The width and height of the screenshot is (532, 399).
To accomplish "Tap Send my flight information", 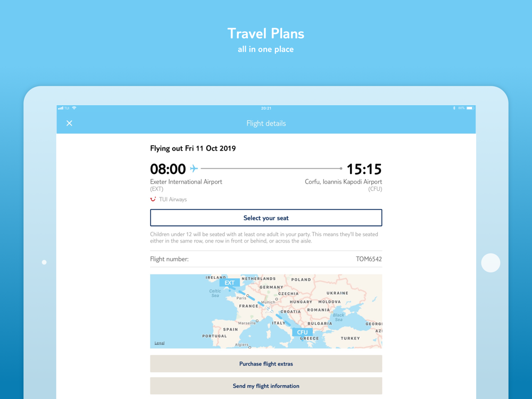I will point(266,386).
